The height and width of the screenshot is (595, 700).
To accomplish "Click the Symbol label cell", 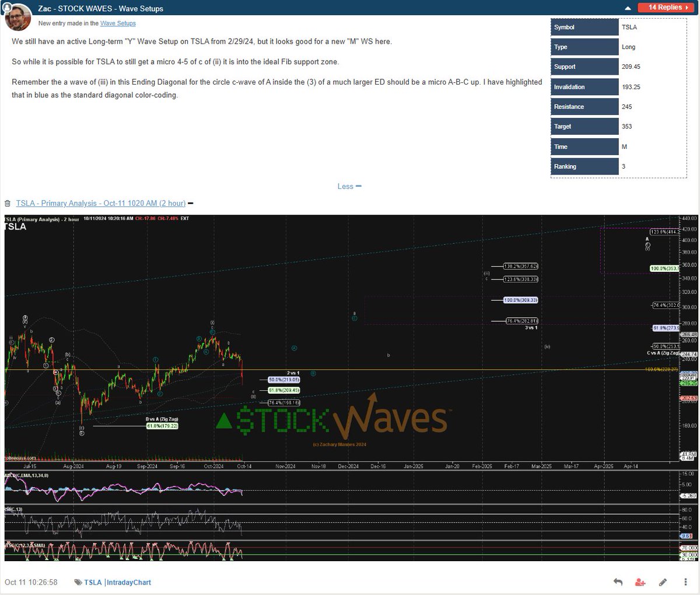I will point(585,27).
